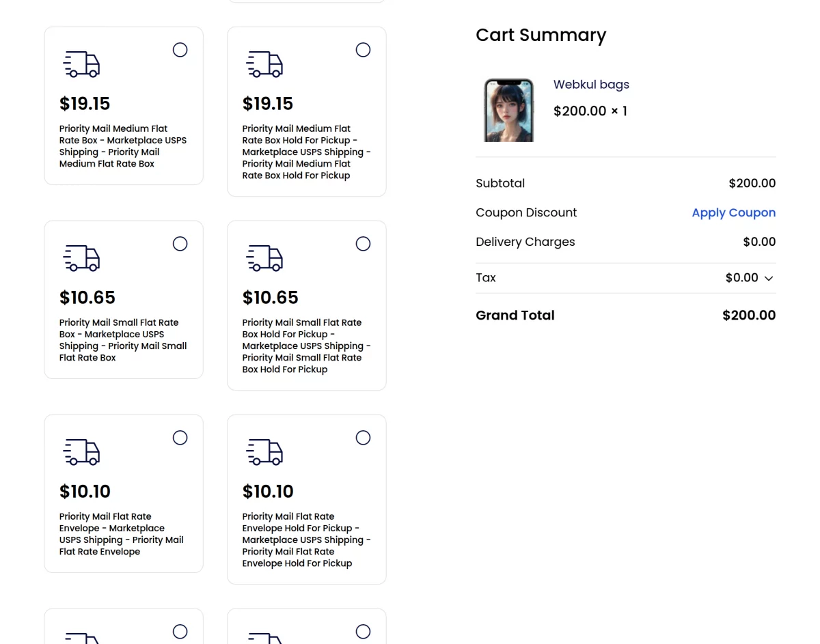
Task: Open the Webkul bags product thumbnail
Action: pyautogui.click(x=508, y=110)
